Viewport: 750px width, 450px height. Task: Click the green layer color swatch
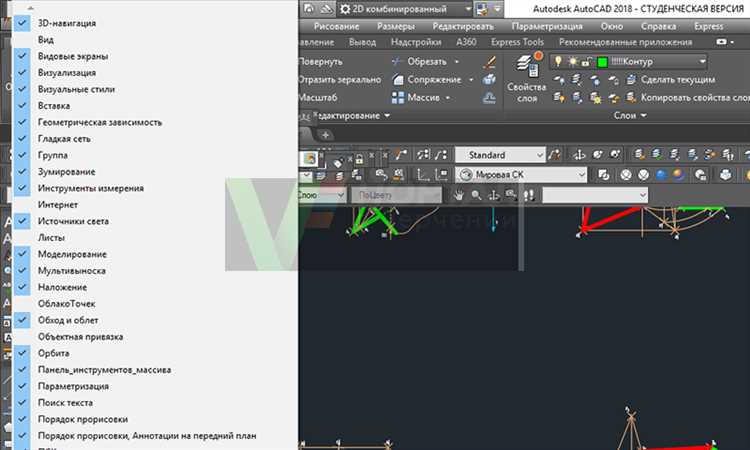pyautogui.click(x=602, y=62)
